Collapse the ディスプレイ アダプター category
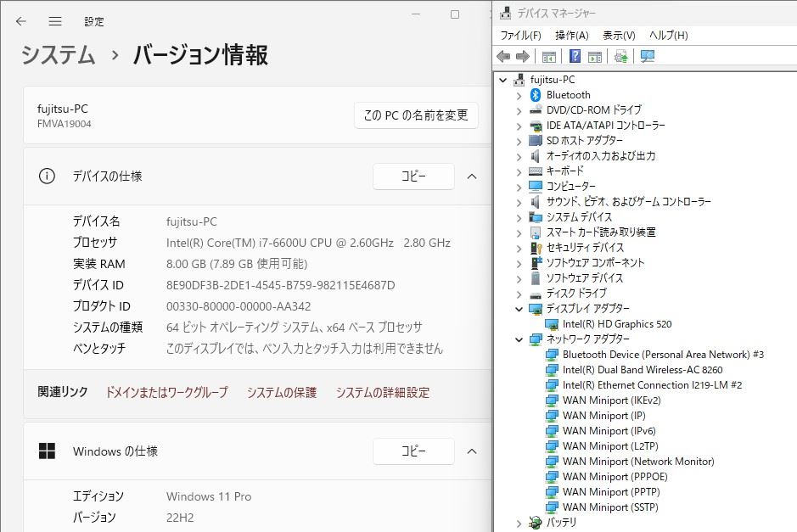This screenshot has width=797, height=532. [519, 309]
